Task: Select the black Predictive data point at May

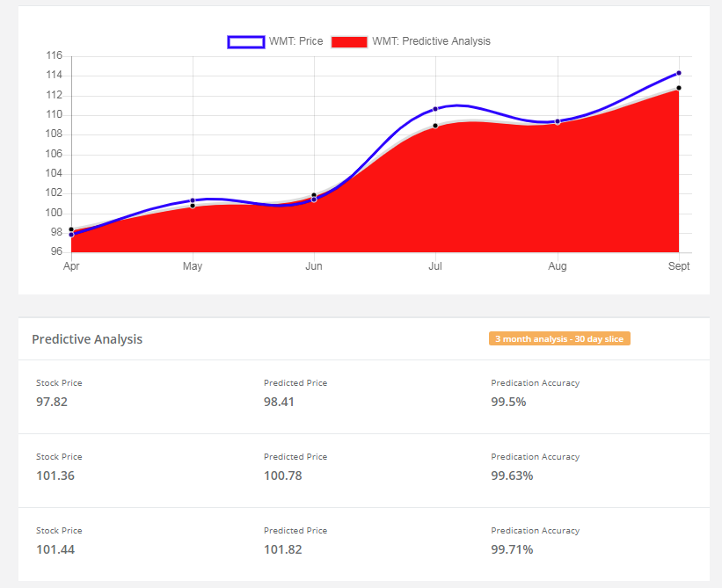Action: coord(193,206)
